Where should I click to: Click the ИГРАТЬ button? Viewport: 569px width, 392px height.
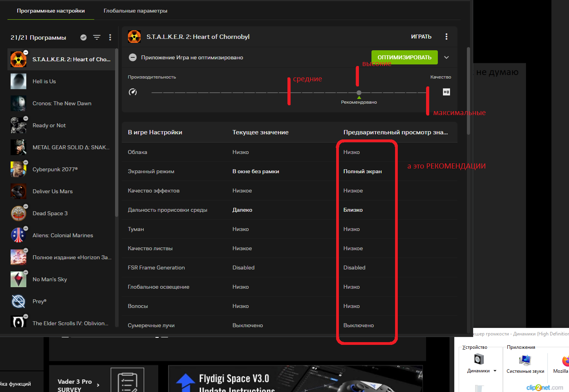pyautogui.click(x=421, y=37)
